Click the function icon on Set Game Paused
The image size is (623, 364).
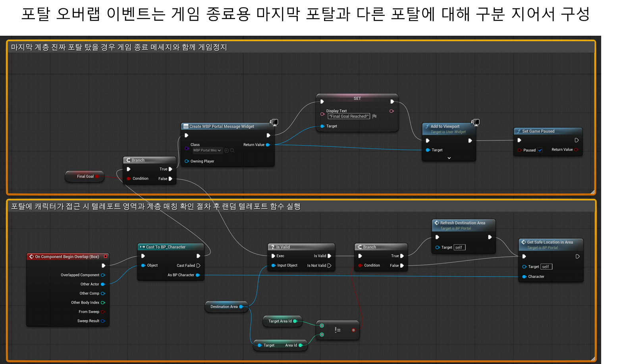519,131
